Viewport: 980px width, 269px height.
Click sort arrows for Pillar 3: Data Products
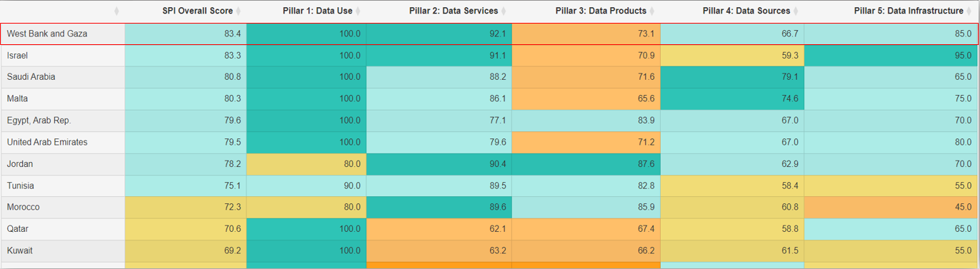click(x=653, y=11)
